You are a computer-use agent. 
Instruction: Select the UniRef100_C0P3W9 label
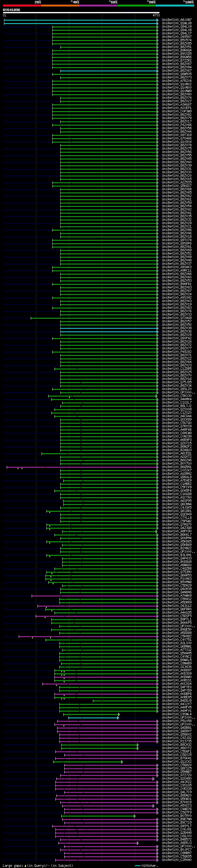tap(177, 111)
